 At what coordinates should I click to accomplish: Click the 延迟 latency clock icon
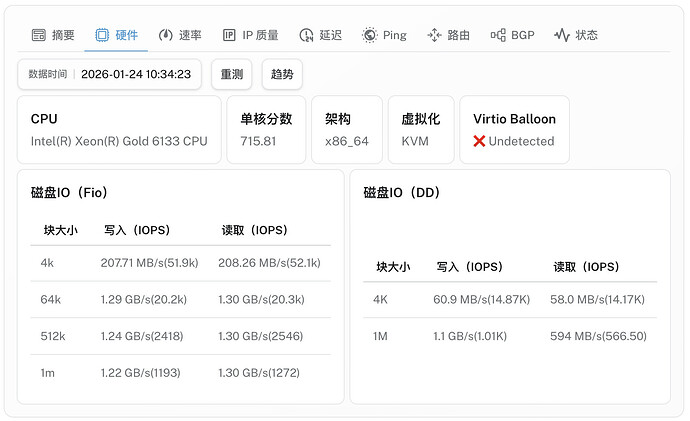[x=306, y=35]
